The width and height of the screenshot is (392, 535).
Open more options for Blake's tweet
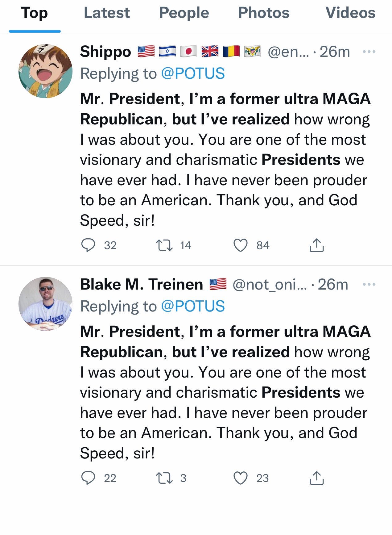pos(369,284)
